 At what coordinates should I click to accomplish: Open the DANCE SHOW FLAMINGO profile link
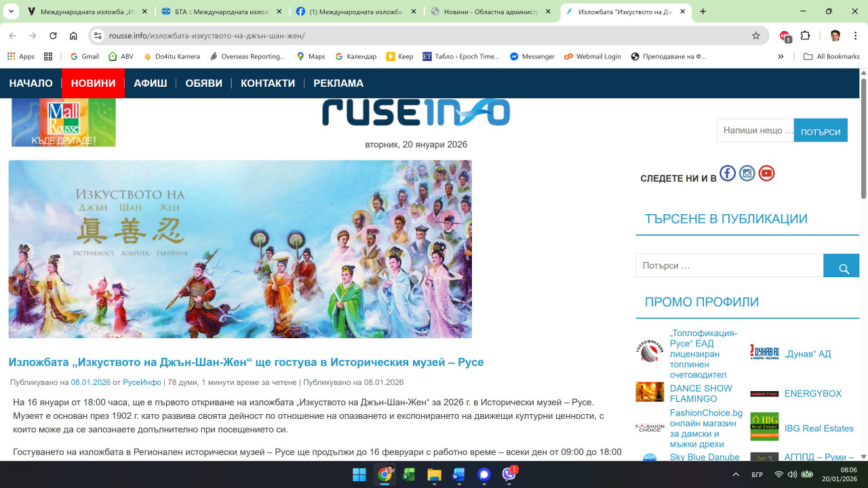click(701, 394)
